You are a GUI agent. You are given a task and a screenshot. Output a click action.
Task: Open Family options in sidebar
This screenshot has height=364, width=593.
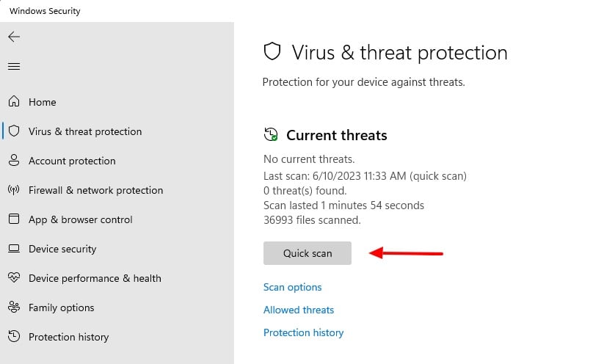pyautogui.click(x=61, y=307)
